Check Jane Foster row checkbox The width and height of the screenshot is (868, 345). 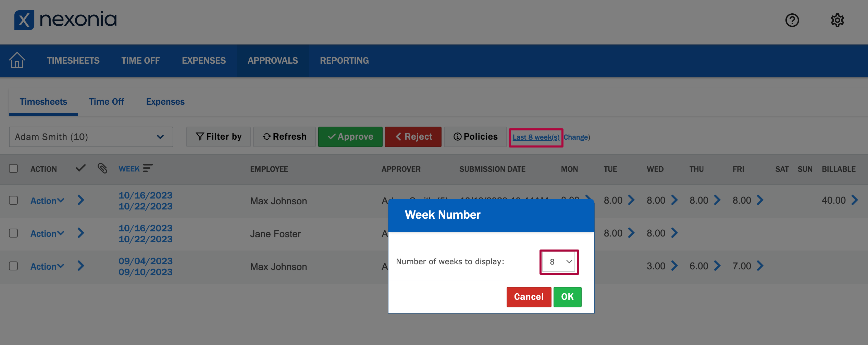pos(13,233)
